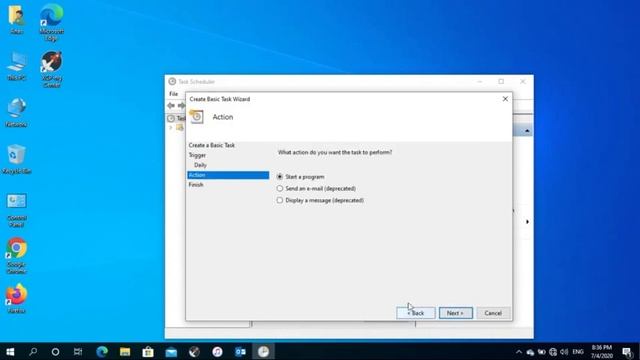The width and height of the screenshot is (640, 360).
Task: Expand the Task Scheduler Library tree node
Action: click(x=171, y=128)
